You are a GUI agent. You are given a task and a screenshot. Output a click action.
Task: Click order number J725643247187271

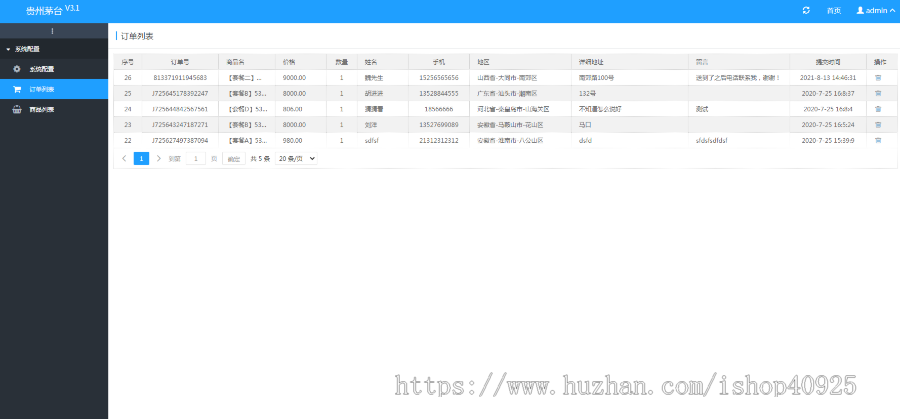click(180, 125)
